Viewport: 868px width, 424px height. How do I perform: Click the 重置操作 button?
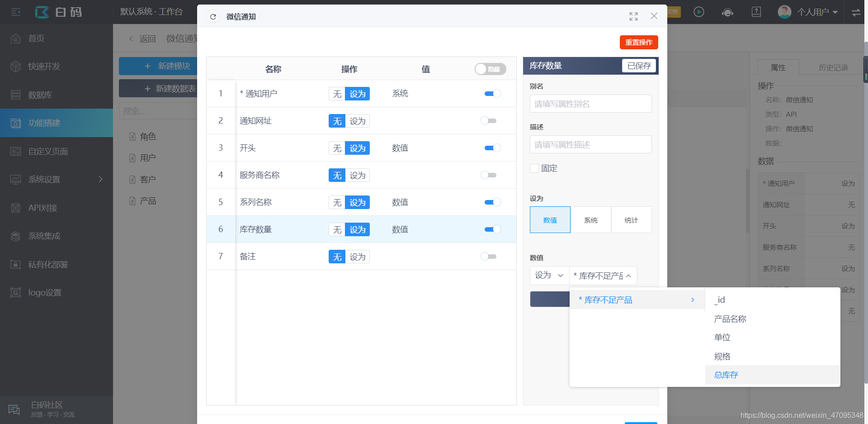click(638, 42)
